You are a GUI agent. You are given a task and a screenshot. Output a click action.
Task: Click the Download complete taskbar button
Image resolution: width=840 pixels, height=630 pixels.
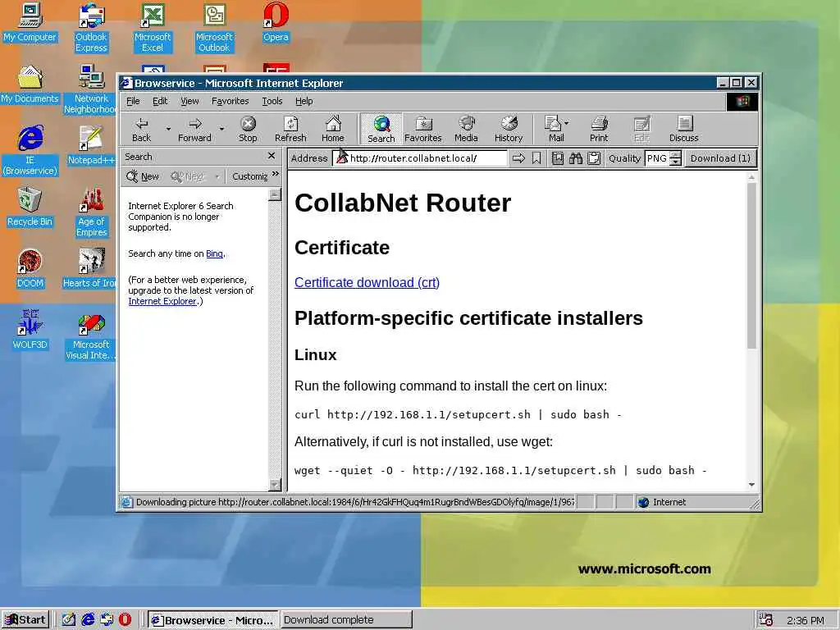[346, 620]
